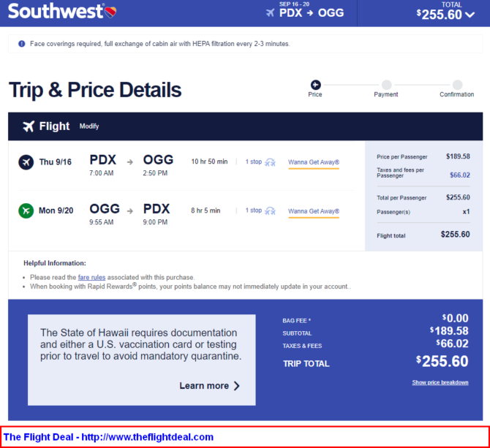The width and height of the screenshot is (490, 448).
Task: Click the Price step airplane icon
Action: (x=316, y=85)
